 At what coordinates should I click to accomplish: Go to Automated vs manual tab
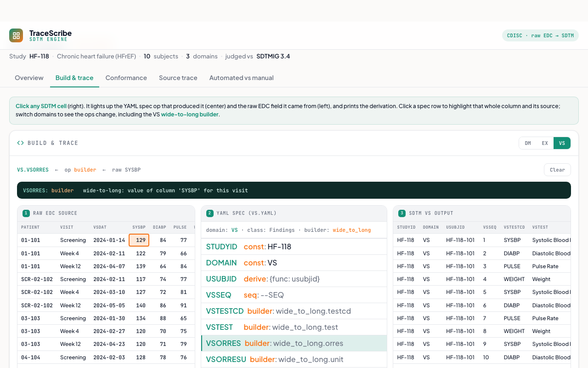(x=242, y=78)
